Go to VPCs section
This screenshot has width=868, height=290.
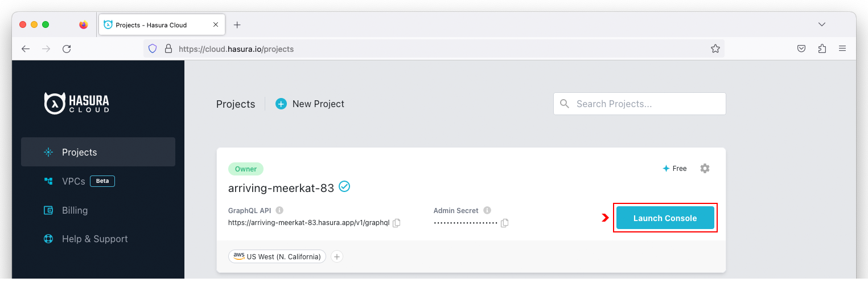74,181
